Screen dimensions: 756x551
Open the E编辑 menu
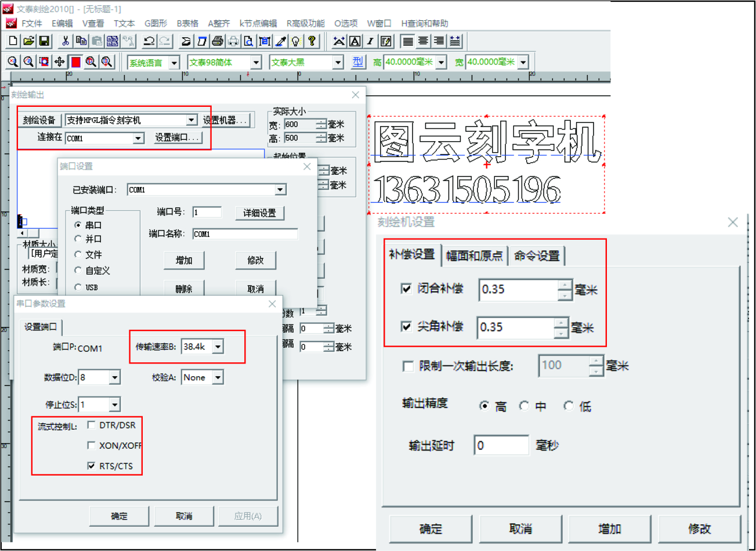62,23
